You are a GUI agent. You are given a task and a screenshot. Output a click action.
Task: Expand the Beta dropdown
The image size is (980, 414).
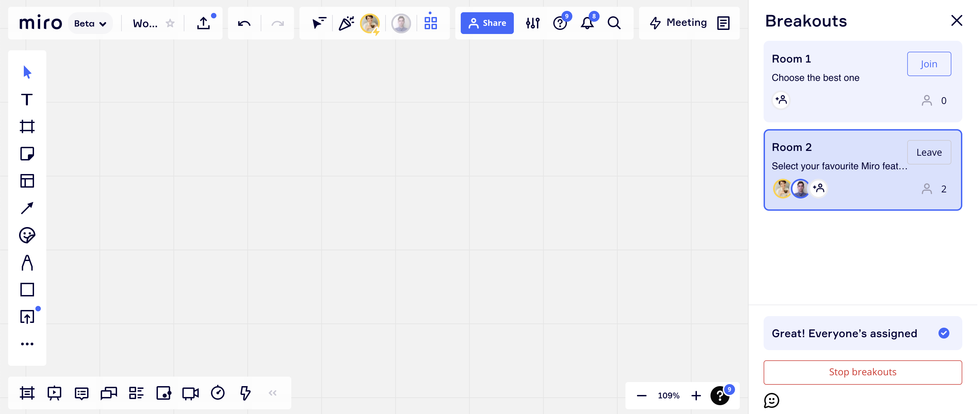pyautogui.click(x=90, y=23)
